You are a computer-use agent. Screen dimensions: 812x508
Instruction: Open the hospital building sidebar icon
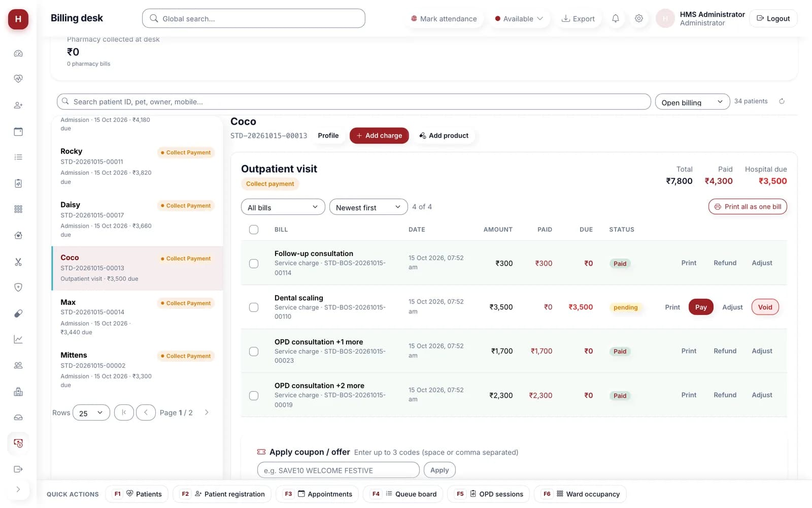pyautogui.click(x=18, y=392)
